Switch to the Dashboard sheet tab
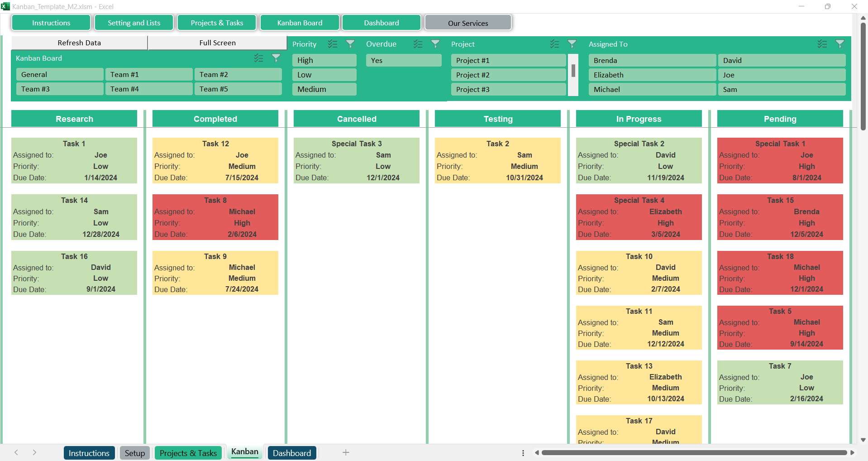The image size is (868, 461). (291, 452)
